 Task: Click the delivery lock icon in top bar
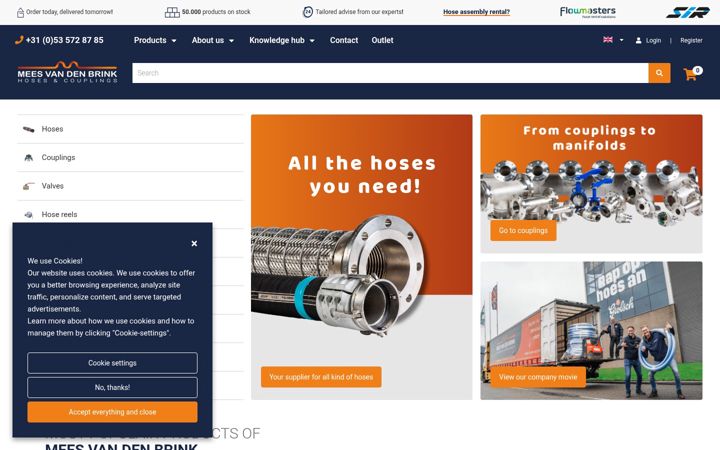(20, 12)
